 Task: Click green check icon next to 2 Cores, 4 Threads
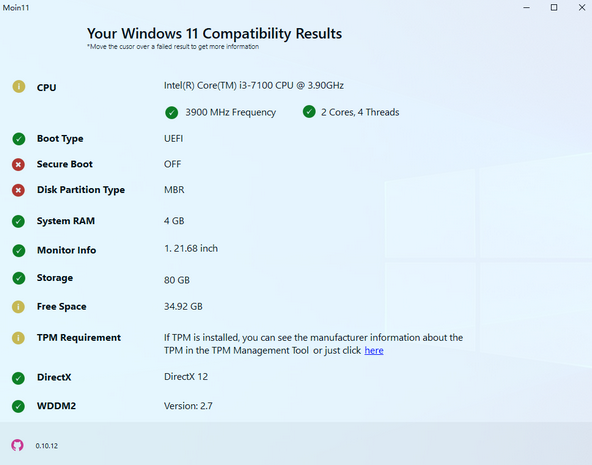coord(309,112)
